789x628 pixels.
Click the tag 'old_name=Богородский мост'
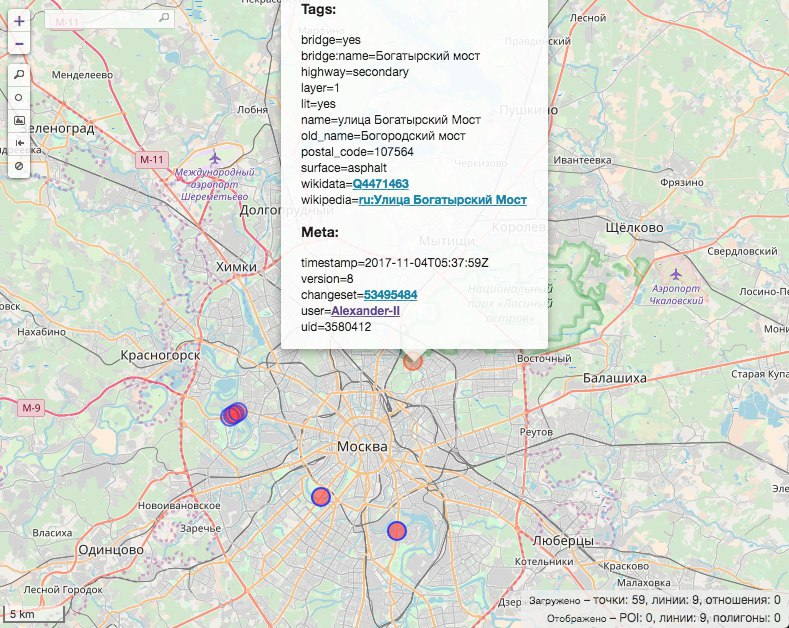point(383,136)
